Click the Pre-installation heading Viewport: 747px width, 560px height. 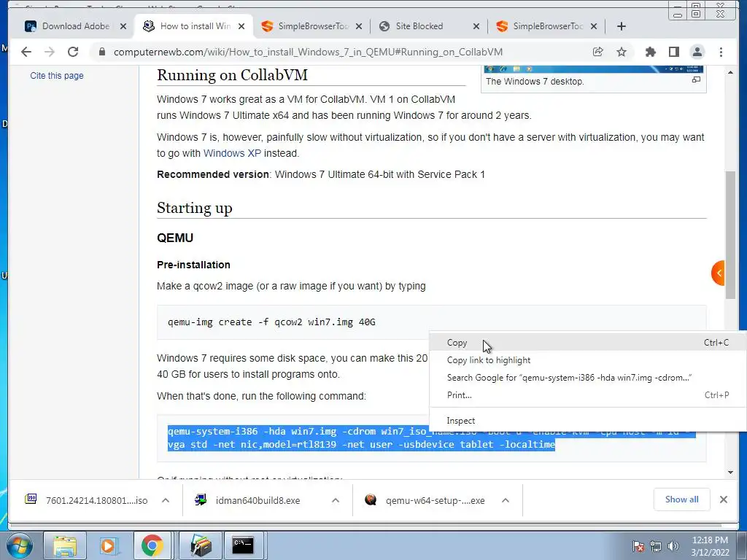[193, 265]
